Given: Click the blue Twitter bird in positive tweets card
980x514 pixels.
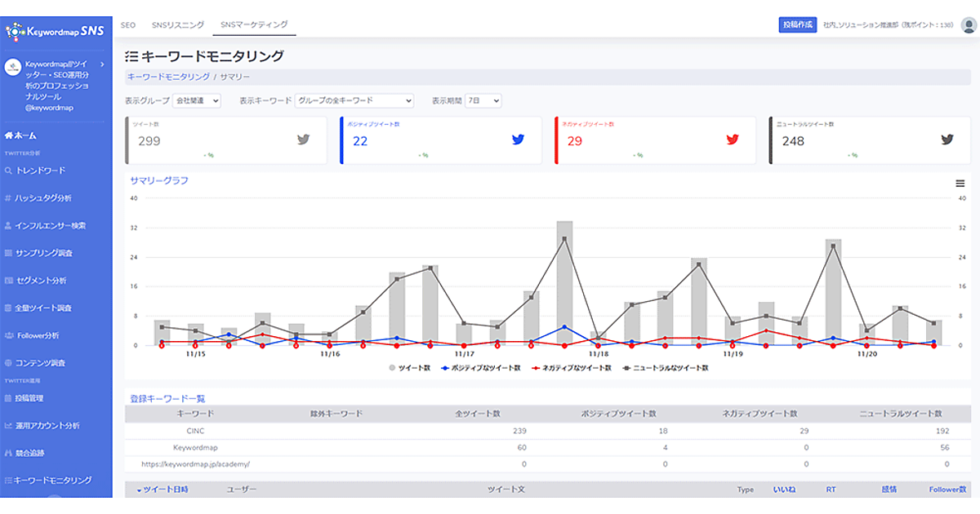Looking at the screenshot, I should click(518, 140).
